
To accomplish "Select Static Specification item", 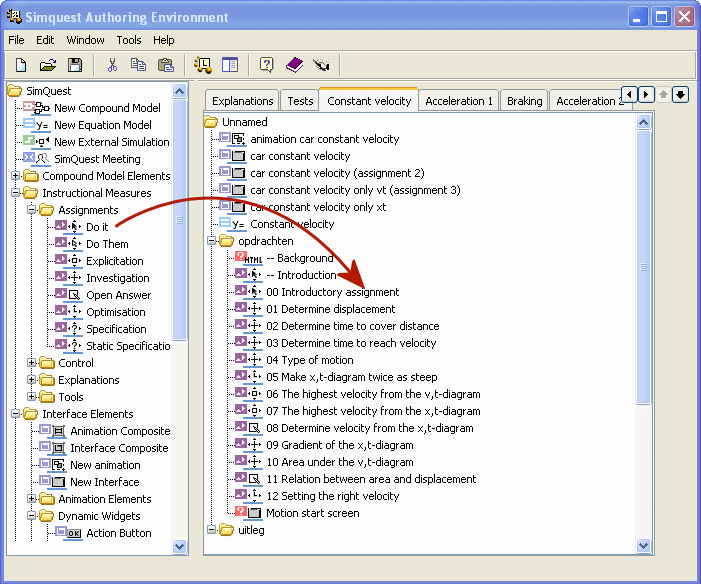I will coord(128,346).
